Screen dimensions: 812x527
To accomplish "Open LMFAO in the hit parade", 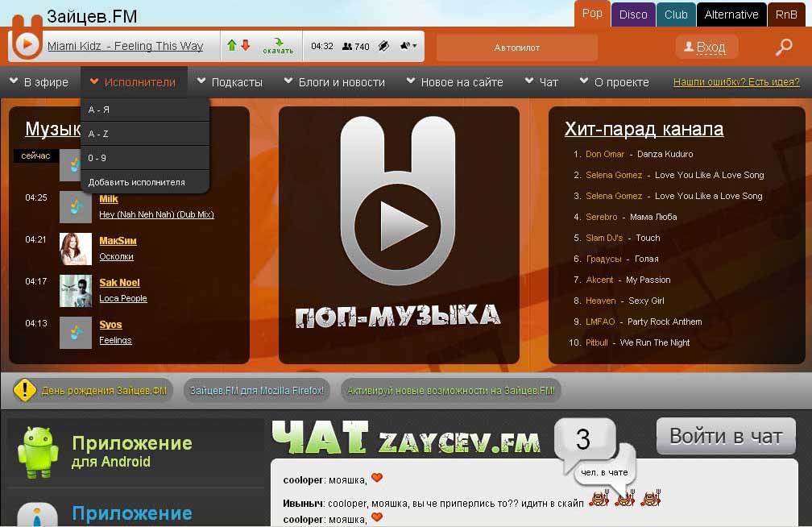I will [600, 322].
